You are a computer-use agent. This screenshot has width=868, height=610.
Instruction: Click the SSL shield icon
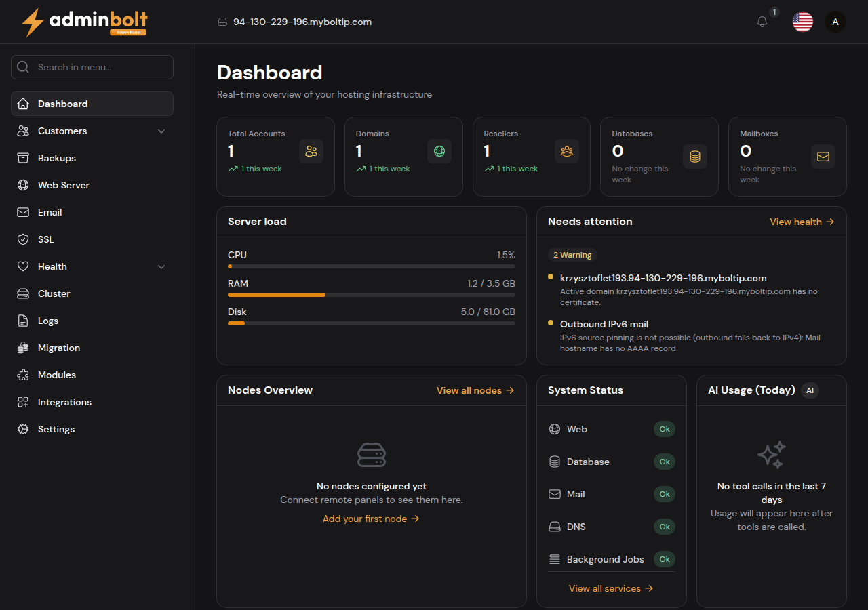pyautogui.click(x=23, y=239)
